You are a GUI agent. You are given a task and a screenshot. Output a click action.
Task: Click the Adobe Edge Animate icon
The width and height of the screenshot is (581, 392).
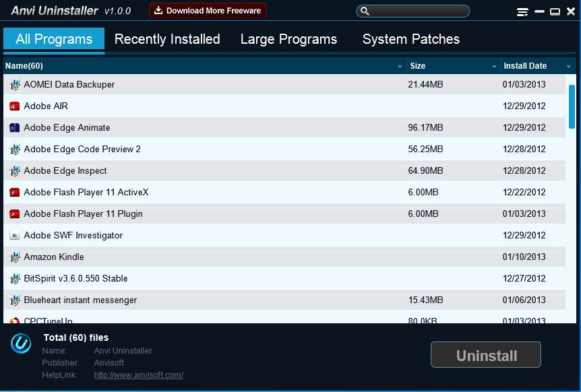pyautogui.click(x=14, y=128)
